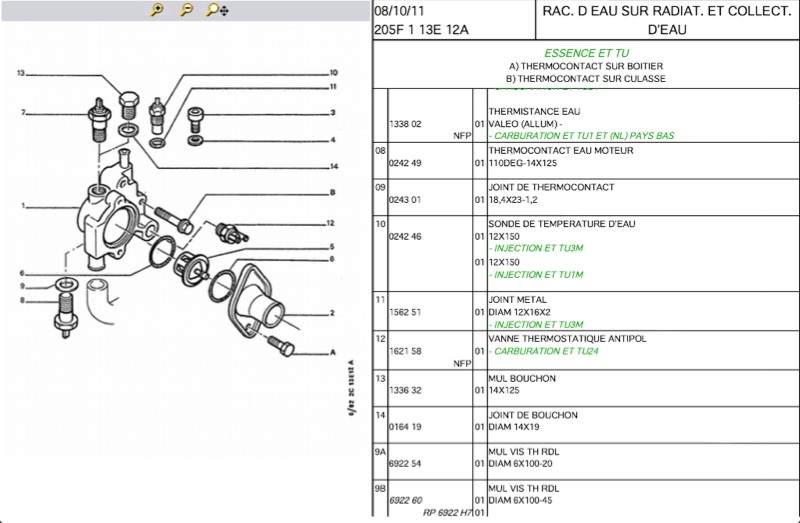Click italic part number 6922 60
Image resolution: width=800 pixels, height=523 pixels.
(405, 500)
